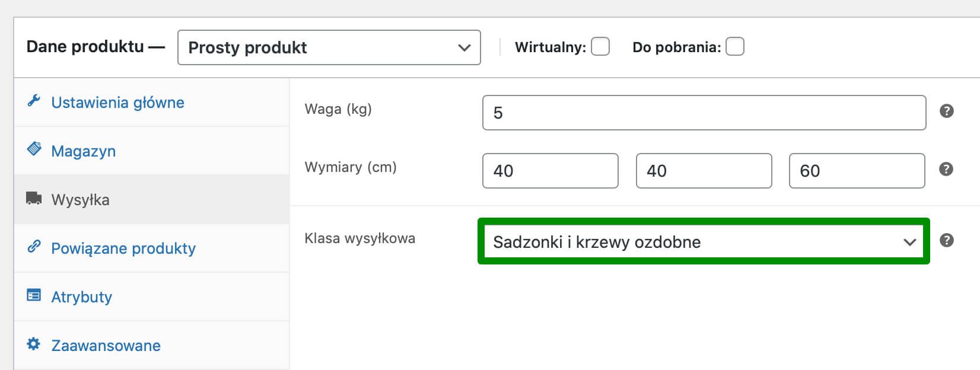Click the link icon beside Powiązane produkty

click(x=34, y=246)
